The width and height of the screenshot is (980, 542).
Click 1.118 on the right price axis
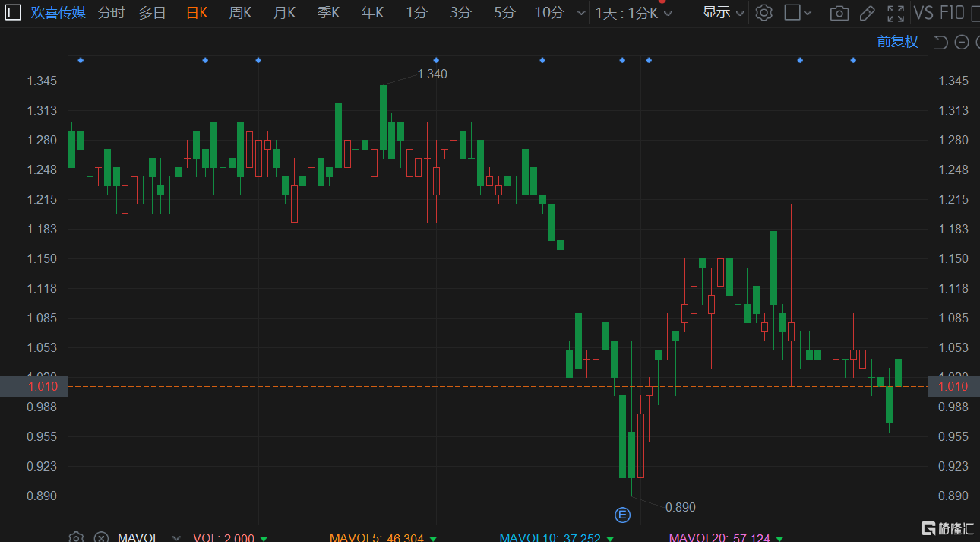(953, 288)
